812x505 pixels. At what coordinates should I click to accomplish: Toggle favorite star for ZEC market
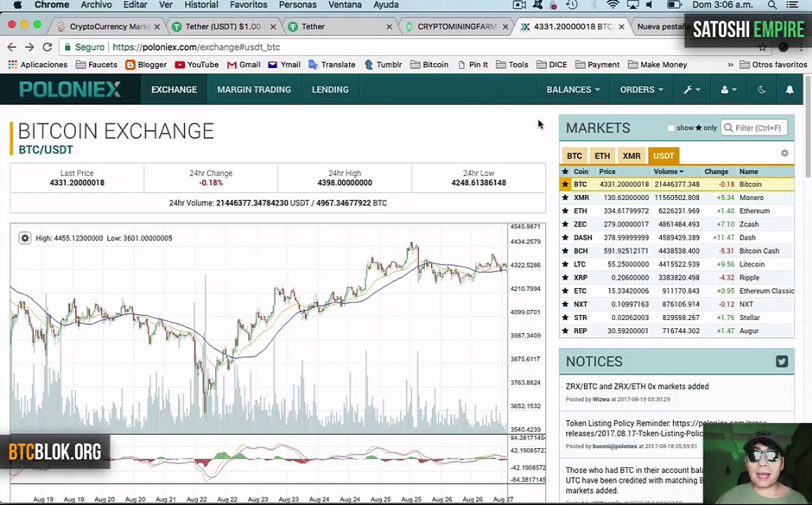(x=565, y=224)
